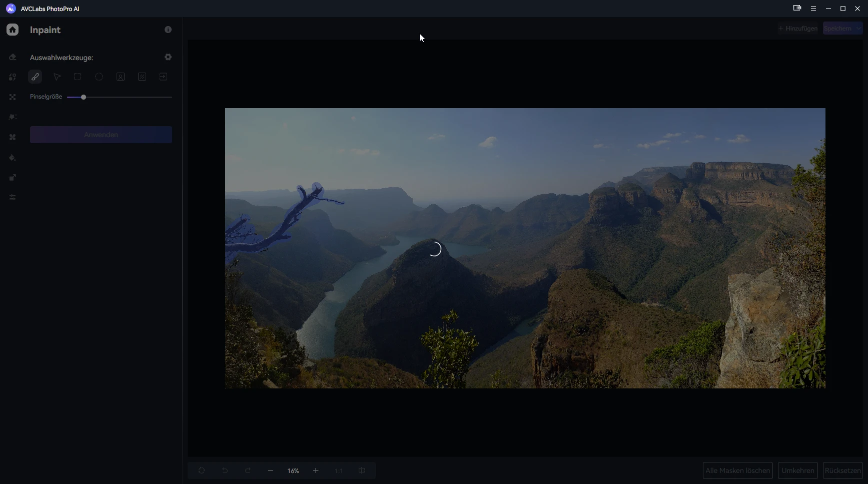The height and width of the screenshot is (484, 868).
Task: Open the hamburger menu in title bar
Action: tap(813, 9)
